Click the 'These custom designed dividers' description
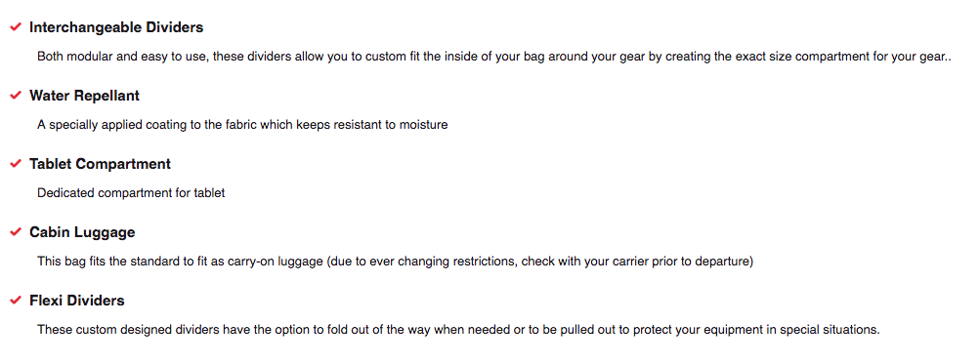This screenshot has width=980, height=364. pyautogui.click(x=458, y=330)
